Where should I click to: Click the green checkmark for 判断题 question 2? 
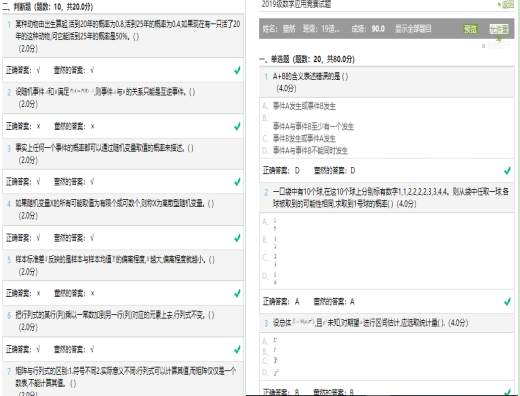[x=237, y=126]
